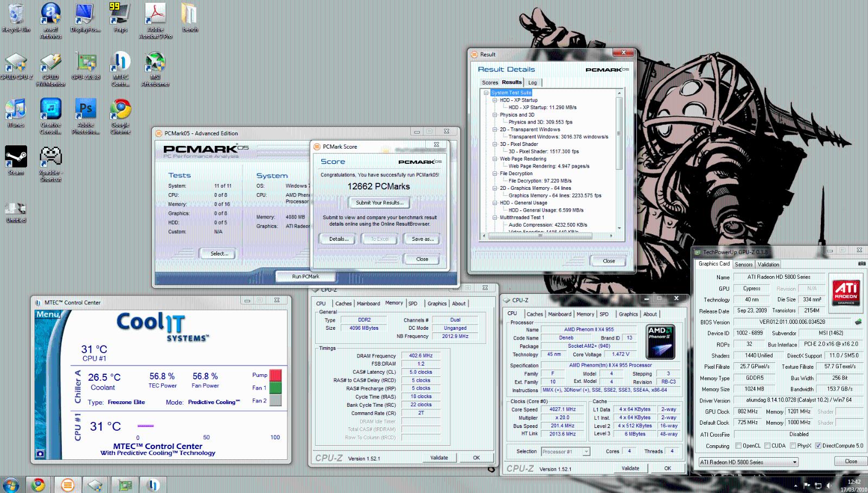Click the Submit Your Results button
This screenshot has width=868, height=493.
379,203
